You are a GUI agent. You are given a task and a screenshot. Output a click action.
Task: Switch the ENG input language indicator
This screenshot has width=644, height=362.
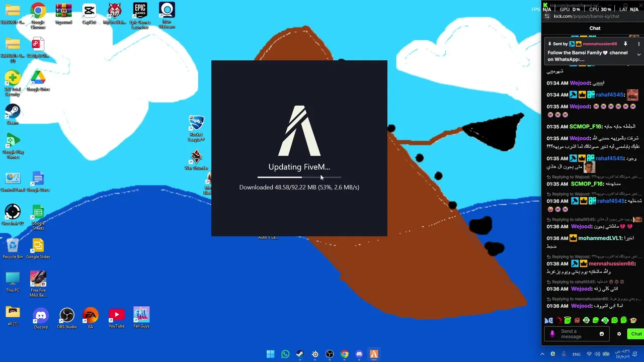click(x=577, y=354)
